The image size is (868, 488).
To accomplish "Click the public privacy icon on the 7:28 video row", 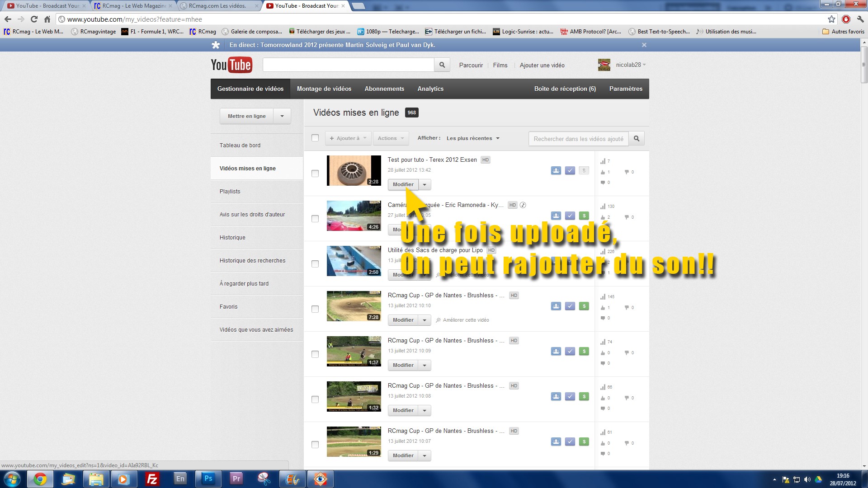I will [x=556, y=306].
